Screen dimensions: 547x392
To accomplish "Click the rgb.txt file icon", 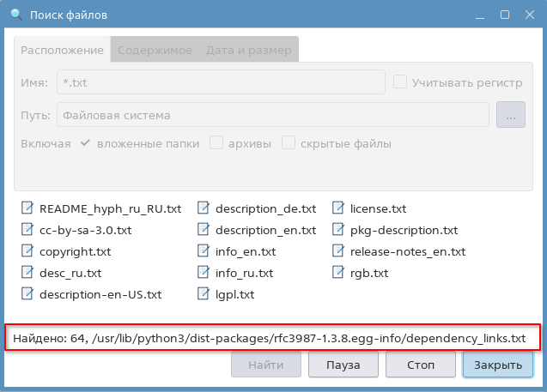I will click(x=338, y=273).
